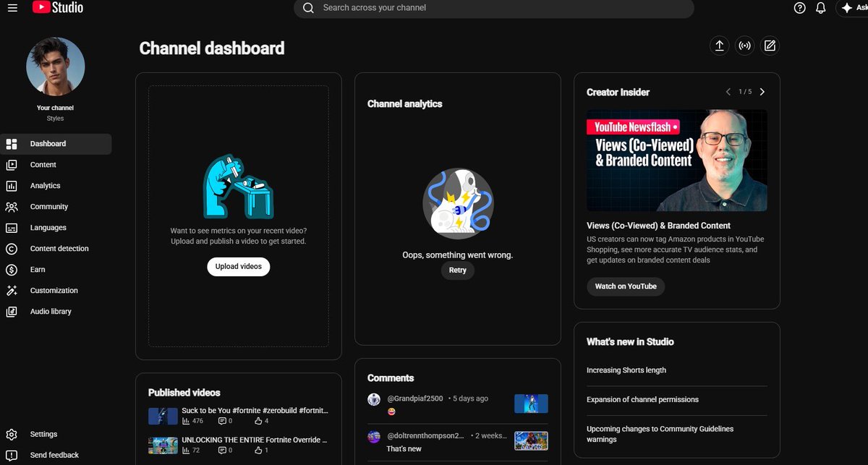Click the Analytics bar chart icon
This screenshot has height=465, width=868.
[12, 186]
